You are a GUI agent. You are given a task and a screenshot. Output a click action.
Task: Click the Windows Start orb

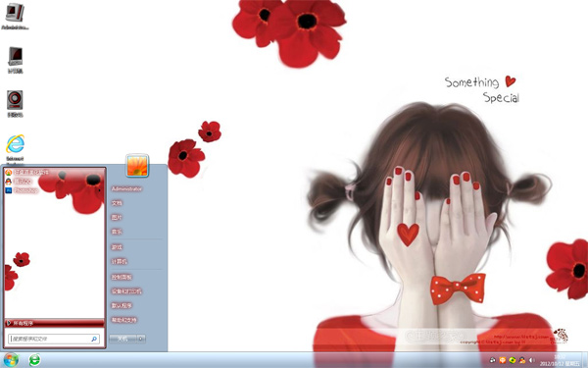click(11, 360)
